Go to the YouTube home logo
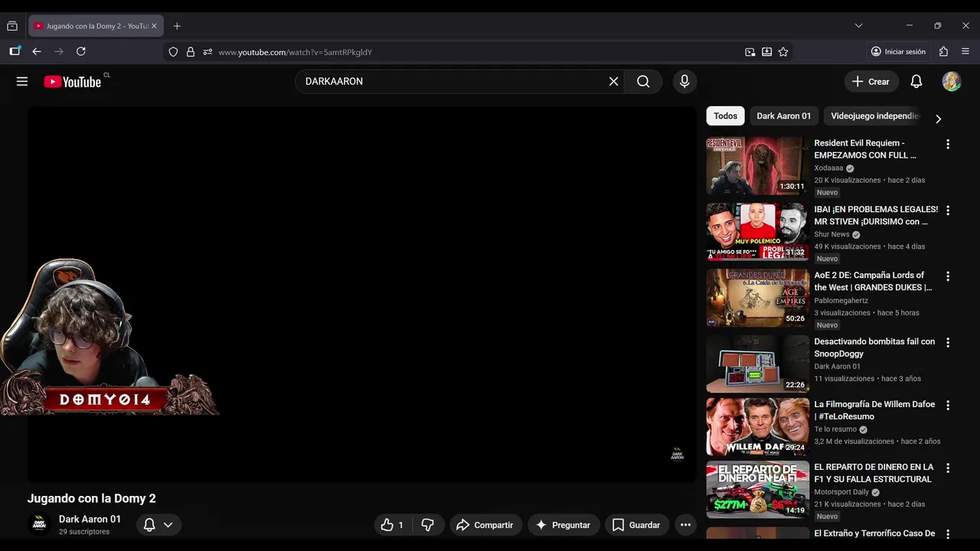This screenshot has width=980, height=551. [x=73, y=81]
